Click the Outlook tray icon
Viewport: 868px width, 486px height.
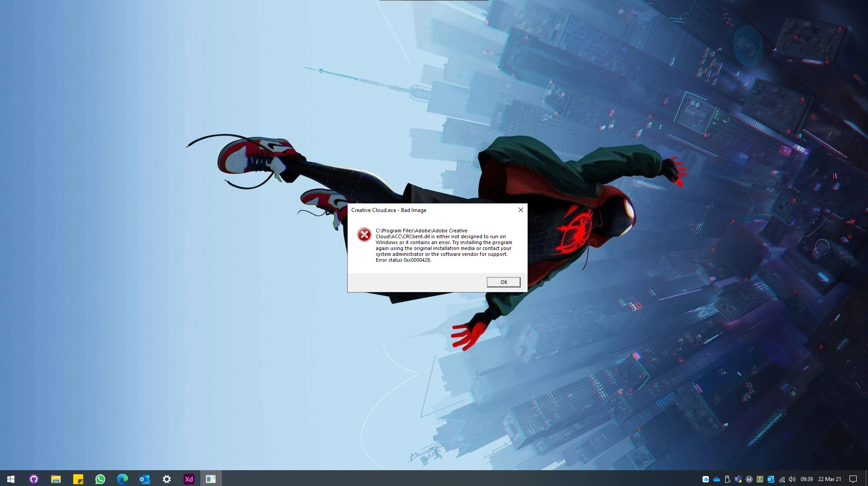tap(771, 479)
